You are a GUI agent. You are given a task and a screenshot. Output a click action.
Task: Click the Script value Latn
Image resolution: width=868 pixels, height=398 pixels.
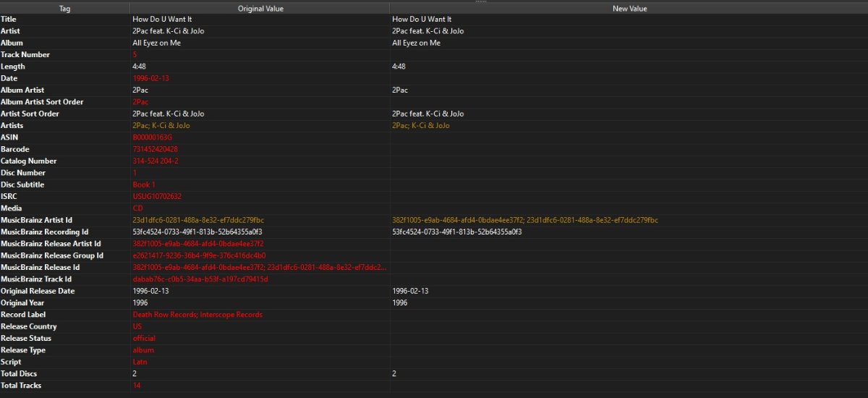[x=140, y=362]
